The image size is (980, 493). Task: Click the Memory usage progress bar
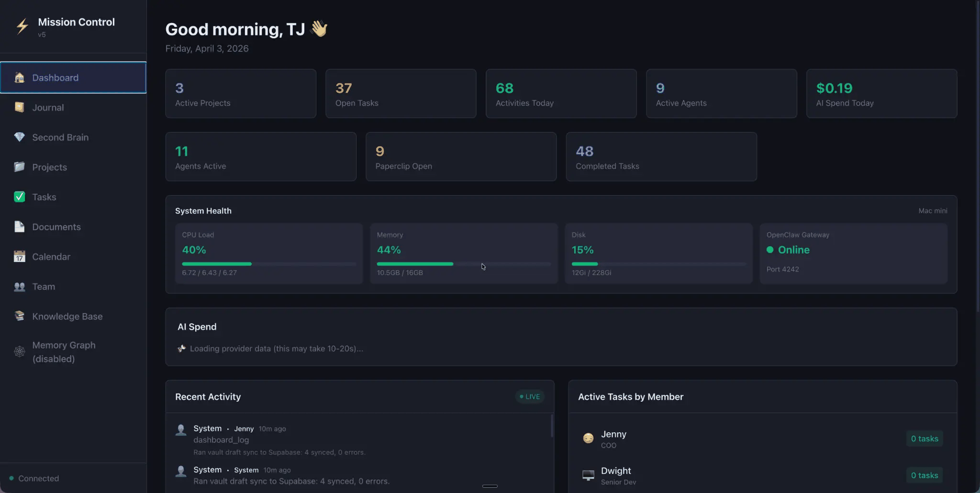[463, 264]
